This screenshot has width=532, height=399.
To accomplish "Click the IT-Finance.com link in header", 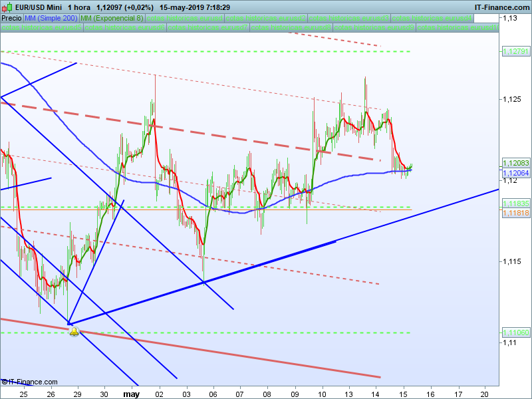I will click(502, 7).
